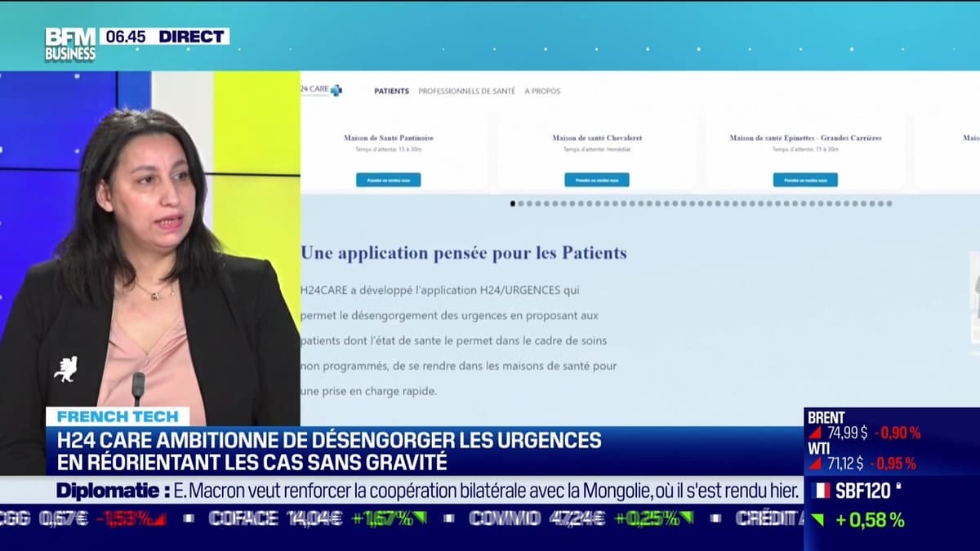Image resolution: width=980 pixels, height=551 pixels.
Task: Select the first active carousel dot
Action: (x=513, y=203)
